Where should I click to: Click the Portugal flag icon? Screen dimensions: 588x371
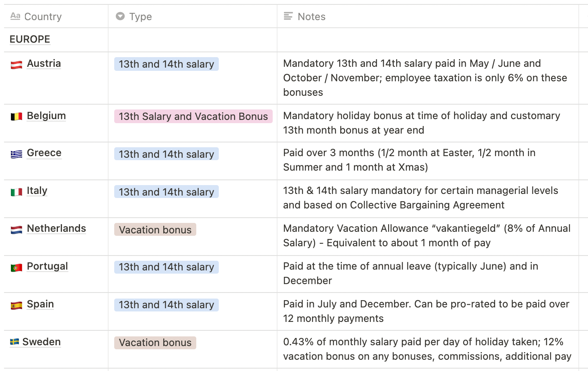(16, 267)
